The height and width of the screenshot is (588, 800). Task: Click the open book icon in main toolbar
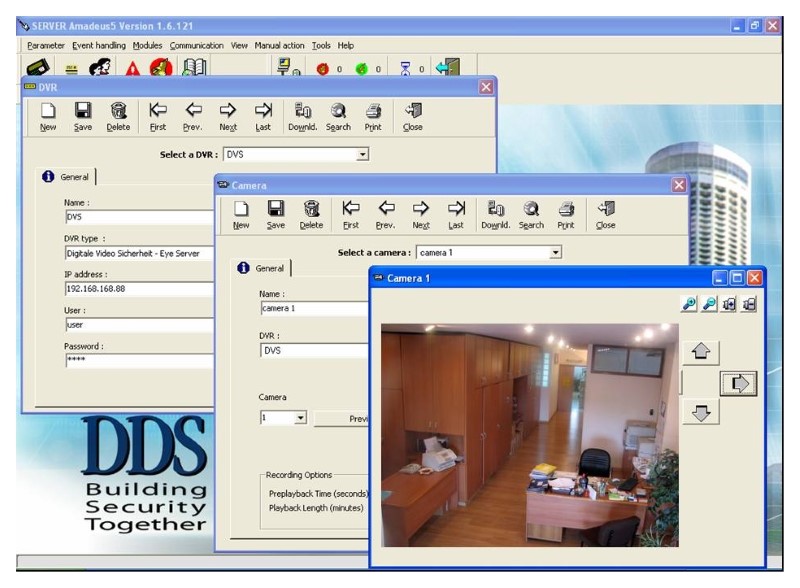click(193, 68)
